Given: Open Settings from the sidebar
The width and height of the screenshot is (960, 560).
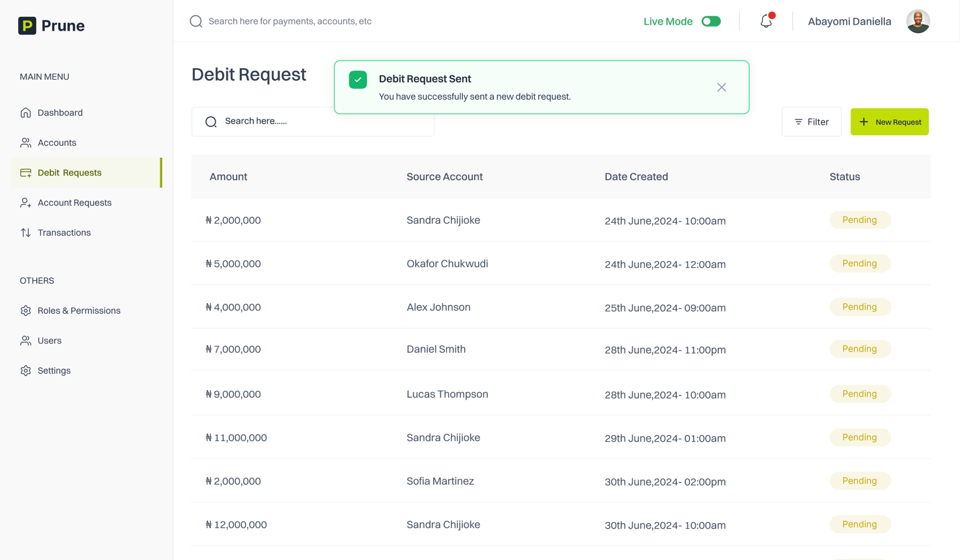Looking at the screenshot, I should [x=54, y=370].
